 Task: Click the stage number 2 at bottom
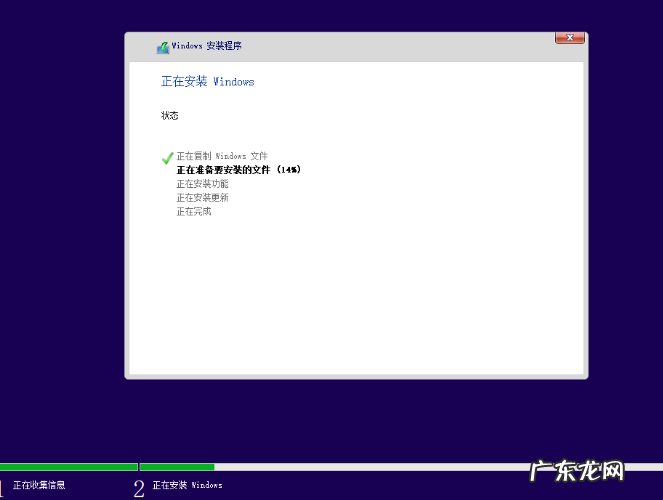coord(139,489)
